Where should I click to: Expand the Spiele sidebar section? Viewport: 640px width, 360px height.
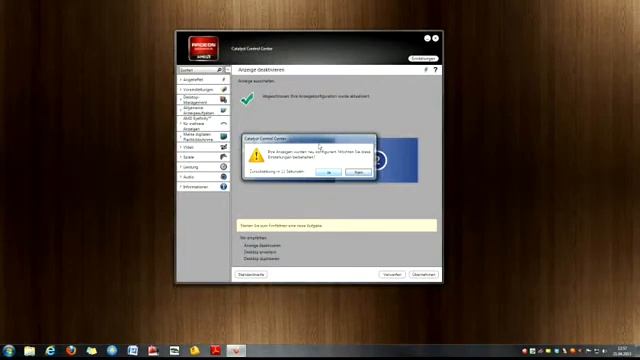click(203, 157)
